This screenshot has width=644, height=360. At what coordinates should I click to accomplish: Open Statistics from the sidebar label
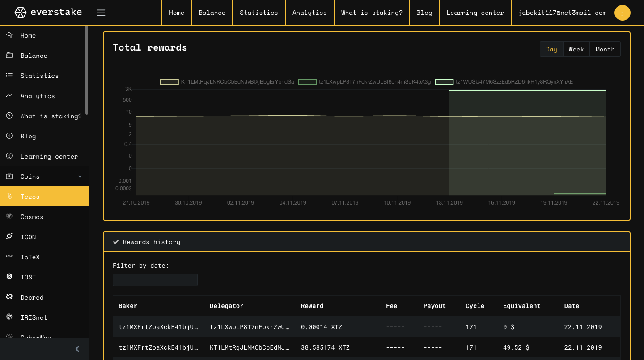pyautogui.click(x=39, y=76)
